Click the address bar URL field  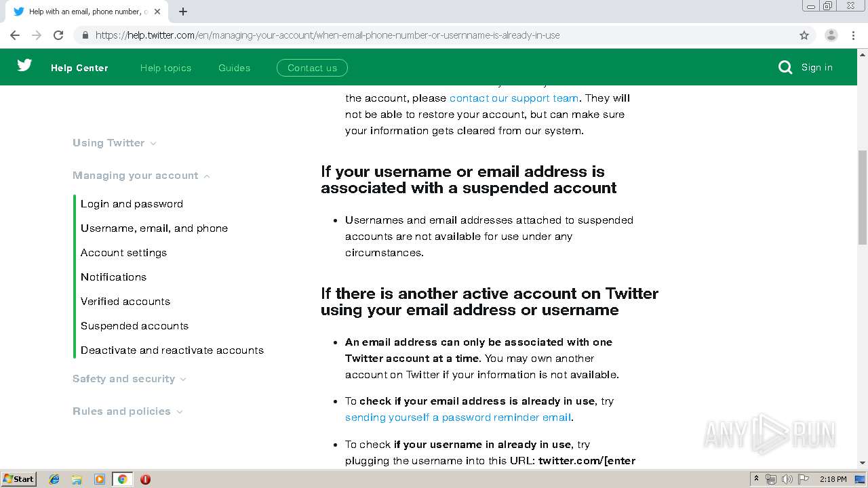pos(434,35)
